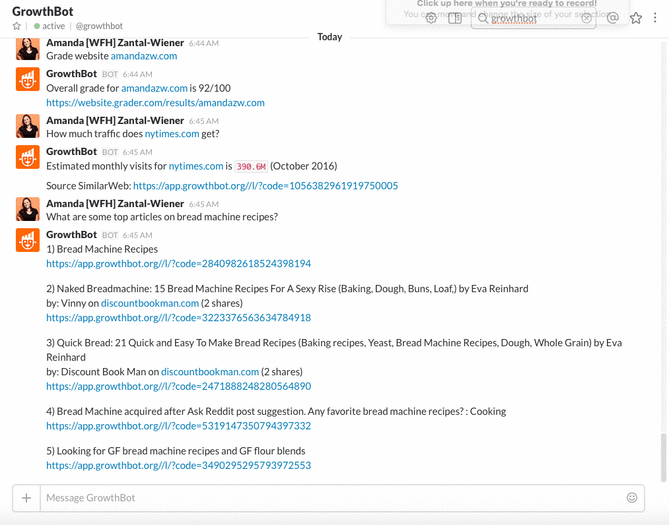Star the GrowthBot conversation under the title
This screenshot has height=525, width=669.
click(17, 26)
